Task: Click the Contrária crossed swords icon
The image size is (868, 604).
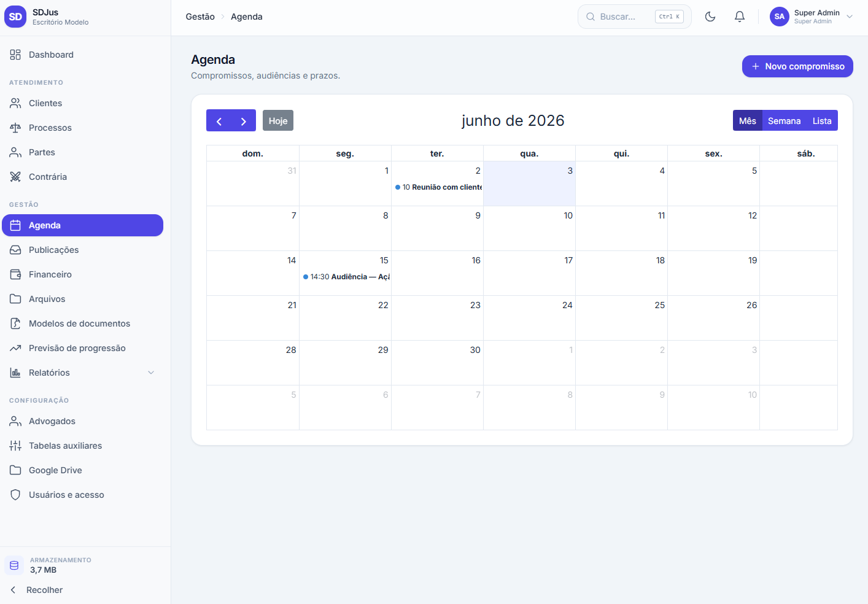Action: coord(15,177)
